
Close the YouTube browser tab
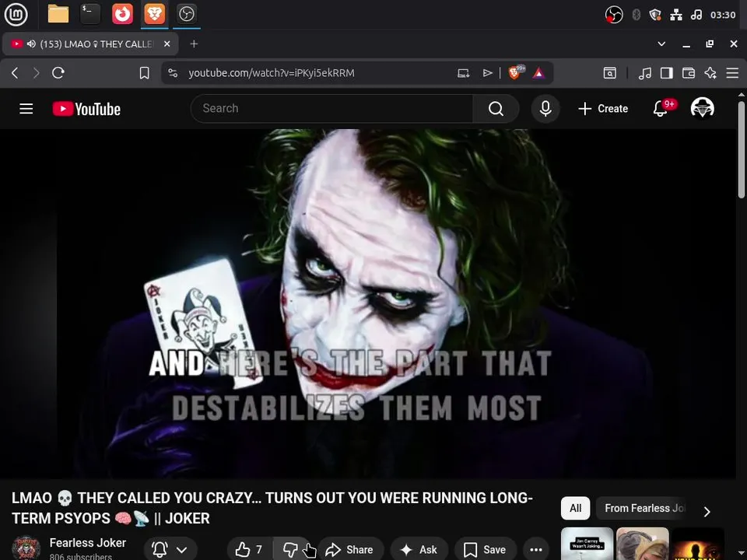click(x=167, y=44)
